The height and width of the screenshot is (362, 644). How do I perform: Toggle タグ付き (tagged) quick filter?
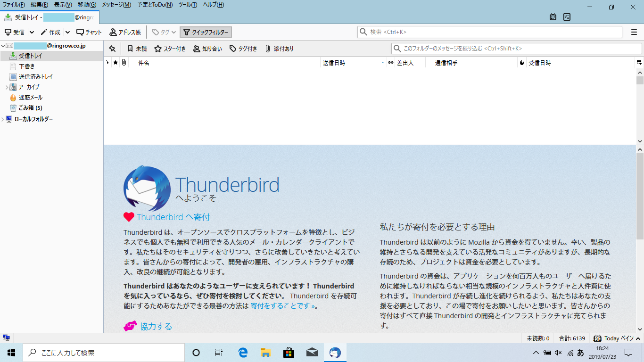point(243,49)
